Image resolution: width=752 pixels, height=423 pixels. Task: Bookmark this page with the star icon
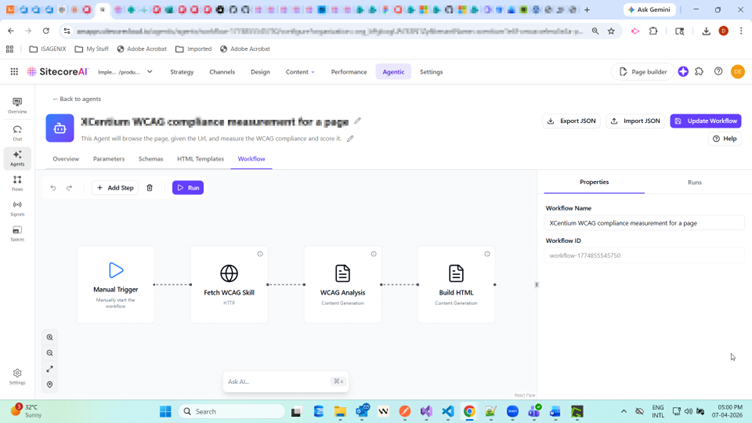[x=611, y=31]
